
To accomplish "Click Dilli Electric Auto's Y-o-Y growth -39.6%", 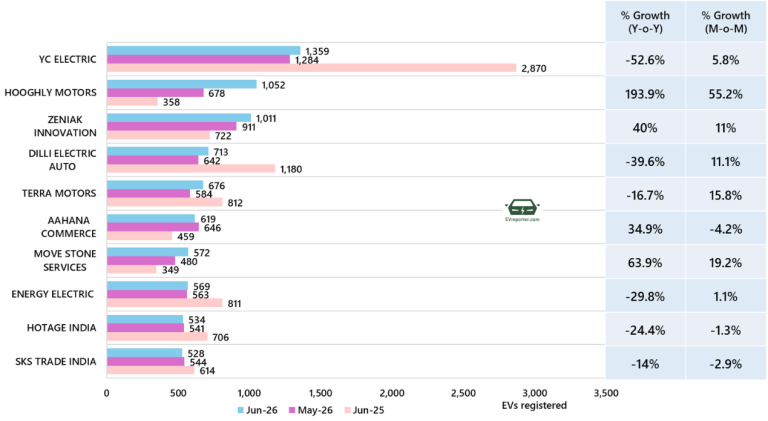I will coord(645,162).
